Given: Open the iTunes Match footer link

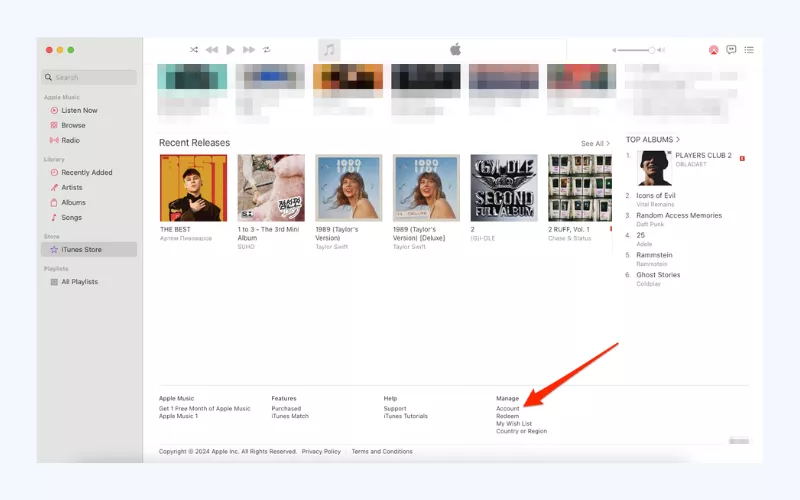Looking at the screenshot, I should tap(290, 416).
